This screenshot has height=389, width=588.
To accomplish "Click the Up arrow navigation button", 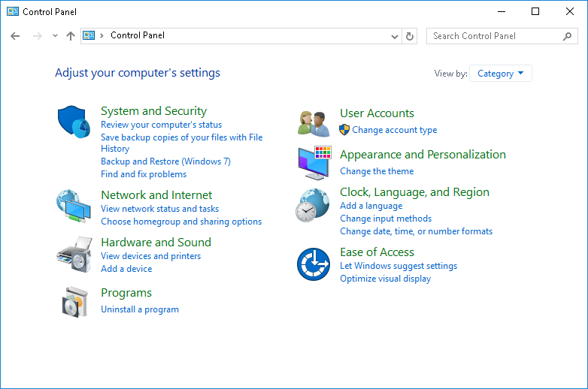I will (71, 36).
